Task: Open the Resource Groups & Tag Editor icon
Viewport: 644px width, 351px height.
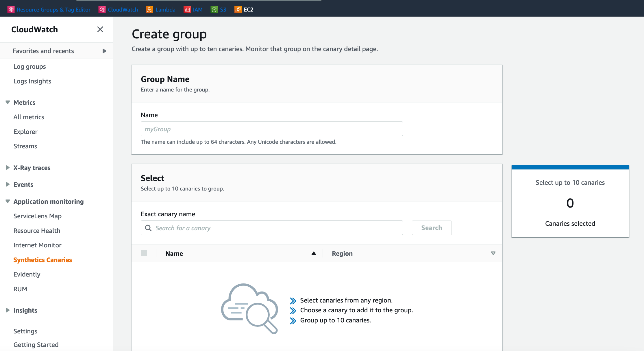Action: point(11,9)
